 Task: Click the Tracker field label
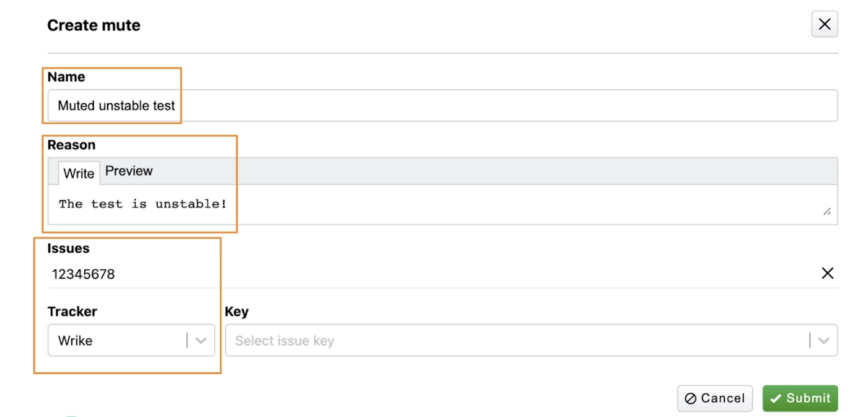(72, 312)
